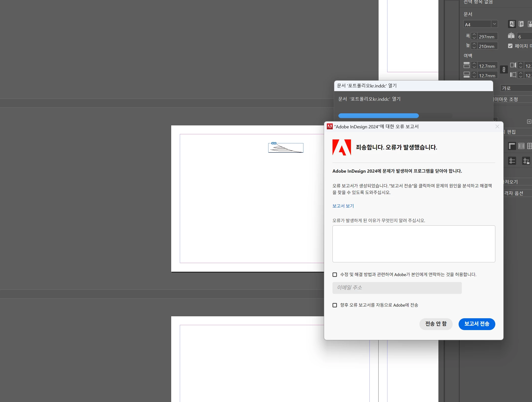Click the 이메일 주소 email input field
This screenshot has width=532, height=402.
(x=397, y=287)
